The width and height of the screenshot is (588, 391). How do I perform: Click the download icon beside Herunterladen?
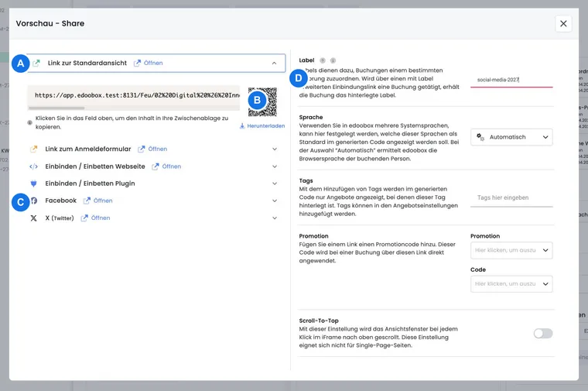[242, 126]
